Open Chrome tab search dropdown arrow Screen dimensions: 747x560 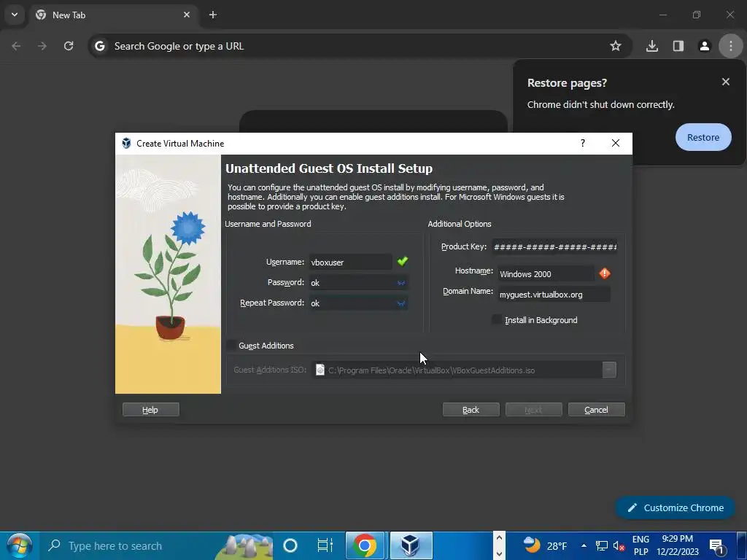15,15
